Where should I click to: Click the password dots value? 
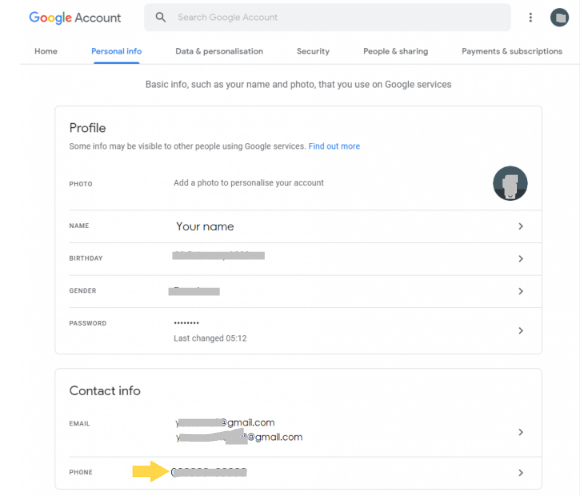click(x=186, y=323)
